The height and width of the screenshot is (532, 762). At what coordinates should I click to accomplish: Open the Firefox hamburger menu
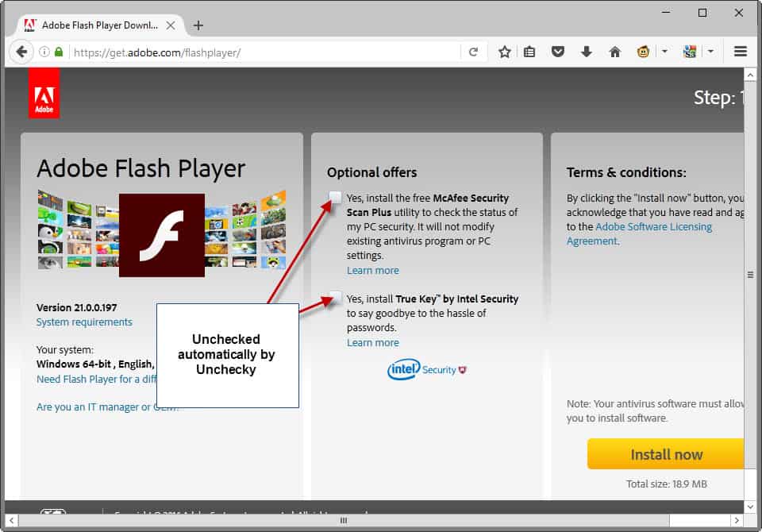[x=740, y=52]
